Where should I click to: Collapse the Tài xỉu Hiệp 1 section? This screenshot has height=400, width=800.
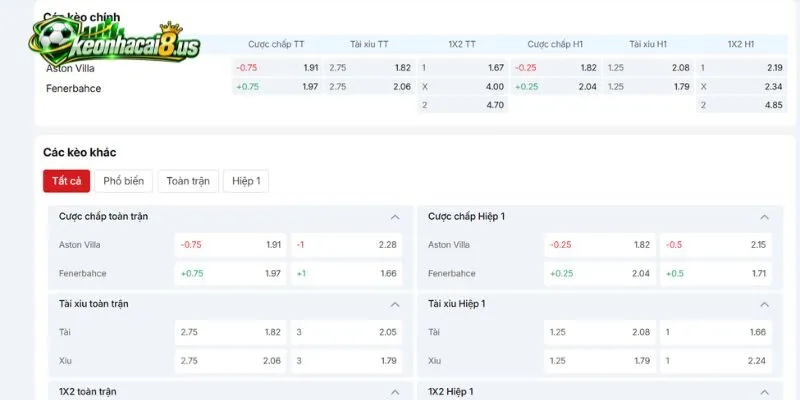[764, 305]
